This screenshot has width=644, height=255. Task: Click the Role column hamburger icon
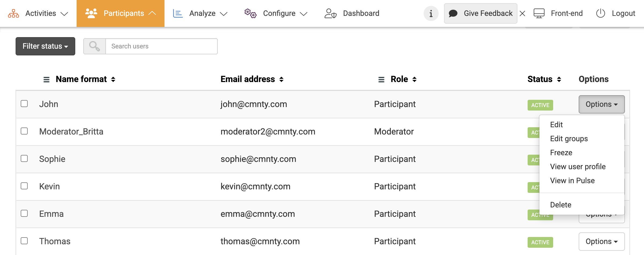(x=381, y=80)
